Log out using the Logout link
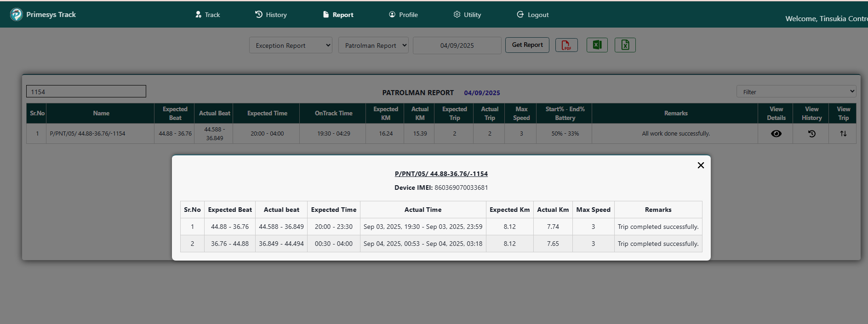 tap(533, 15)
